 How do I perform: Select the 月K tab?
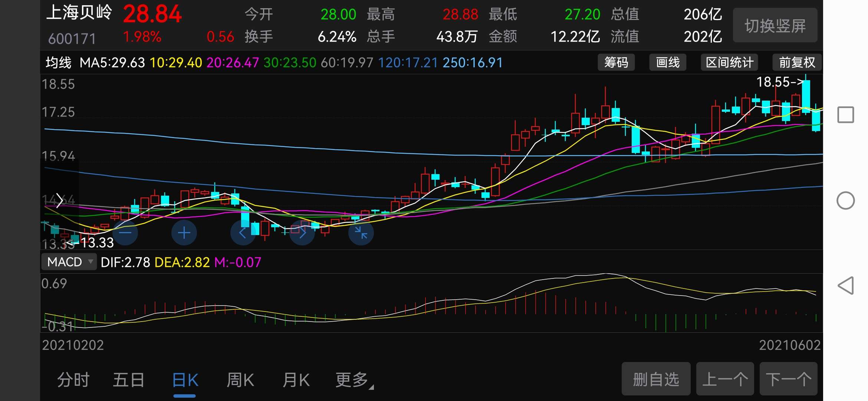(296, 380)
